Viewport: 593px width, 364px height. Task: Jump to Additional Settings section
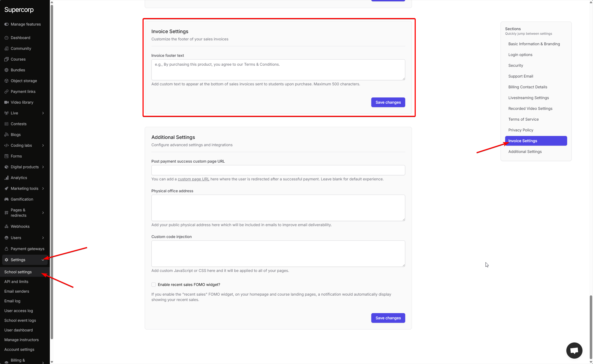[x=525, y=152]
